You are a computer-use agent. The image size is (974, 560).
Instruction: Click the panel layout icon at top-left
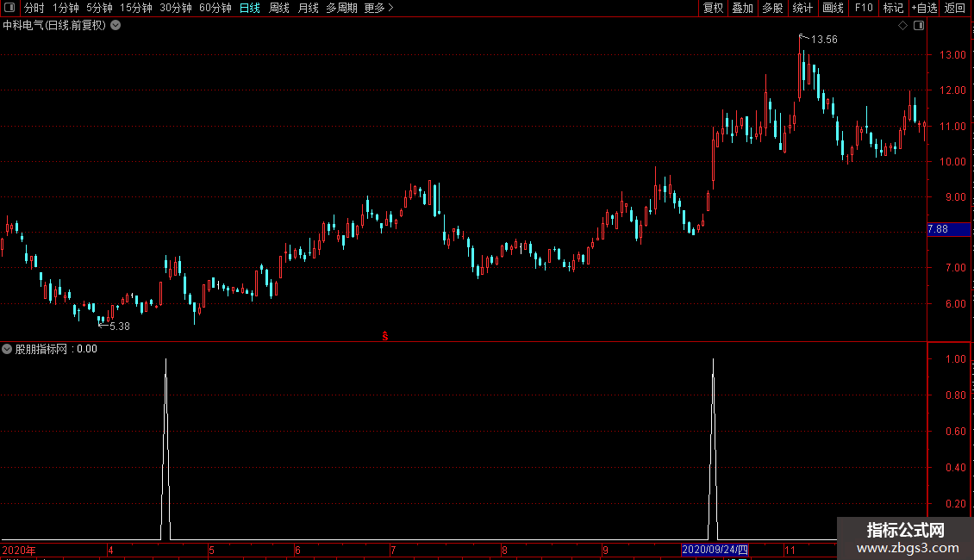point(9,8)
